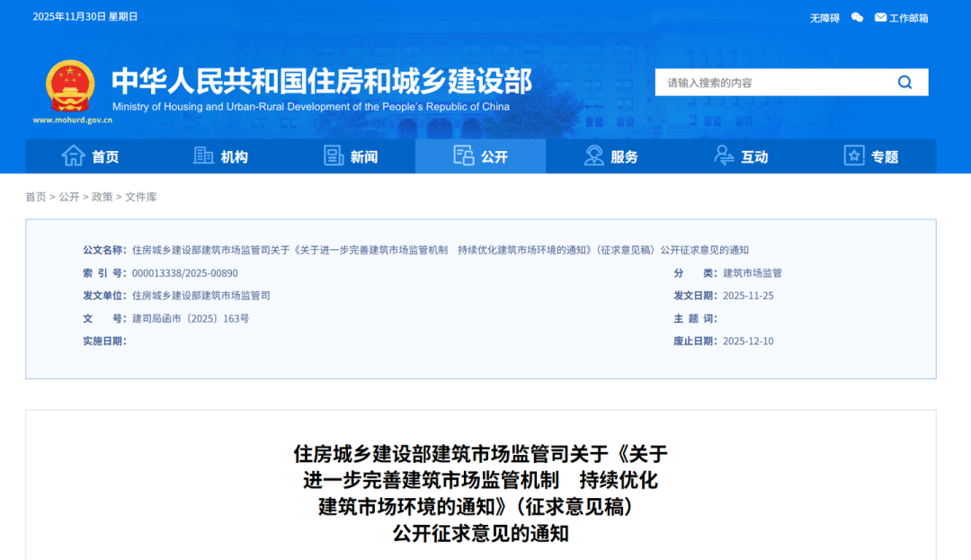Go to 首页 in the breadcrumb
Viewport: 971px width, 560px height.
coord(35,197)
